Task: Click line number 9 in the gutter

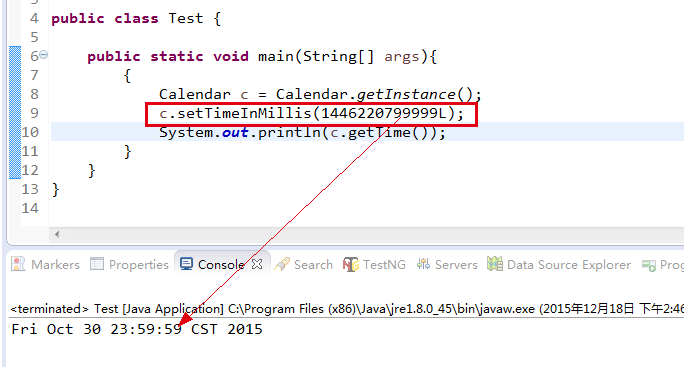Action: (x=34, y=113)
